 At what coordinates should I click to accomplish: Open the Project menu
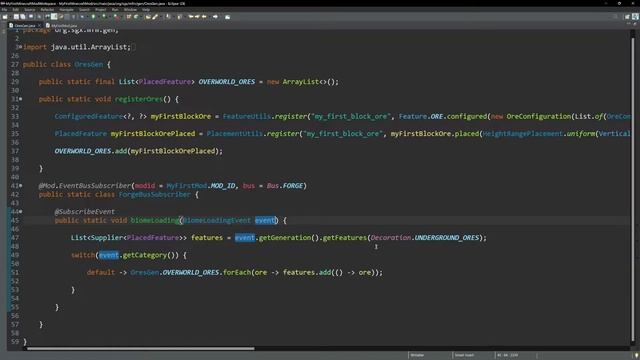click(100, 9)
